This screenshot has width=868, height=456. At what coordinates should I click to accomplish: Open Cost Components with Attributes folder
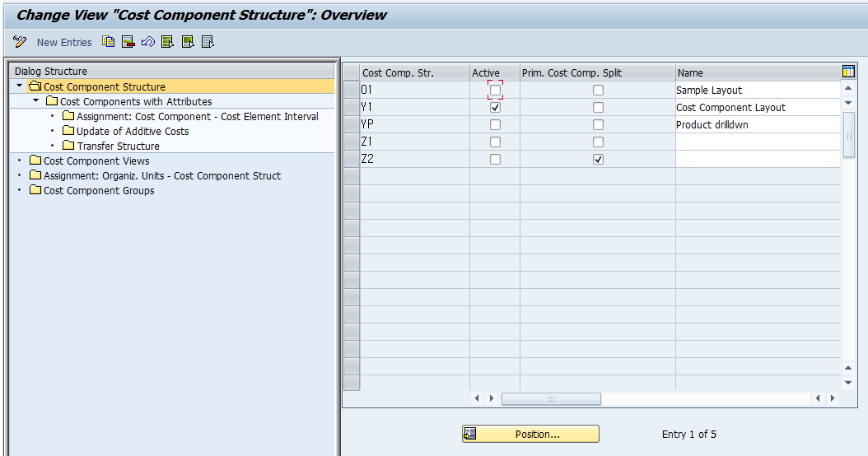point(136,102)
